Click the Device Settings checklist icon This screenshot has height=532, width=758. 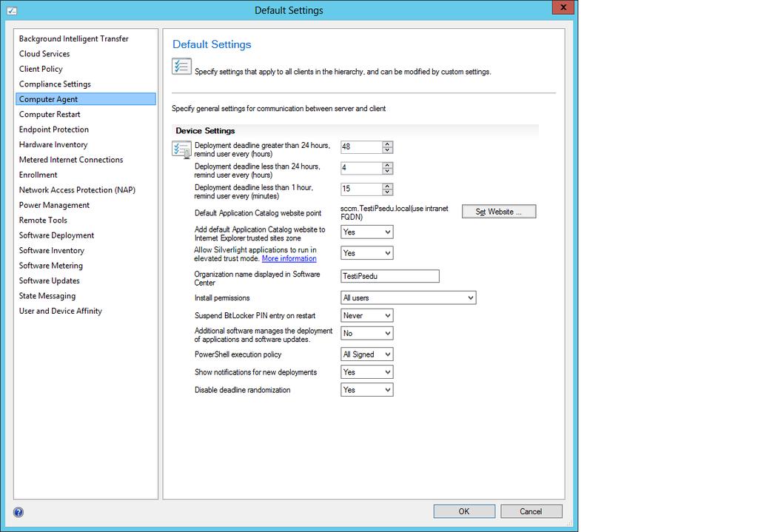tap(182, 149)
